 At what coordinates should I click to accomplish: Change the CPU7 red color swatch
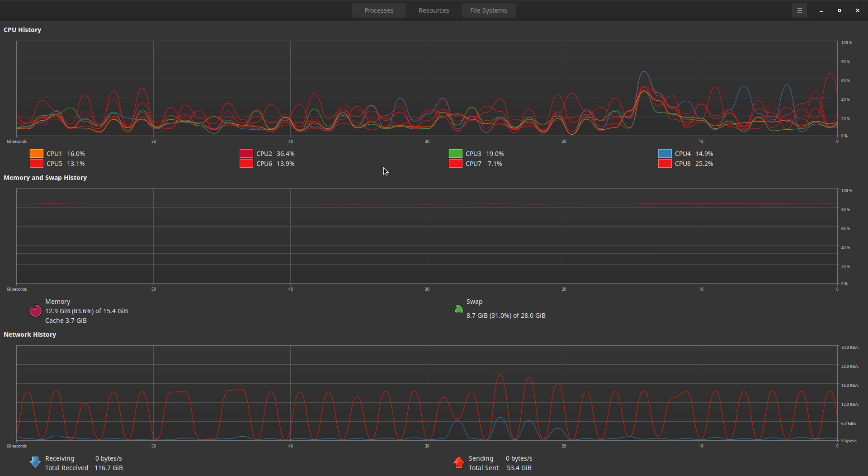click(x=456, y=164)
